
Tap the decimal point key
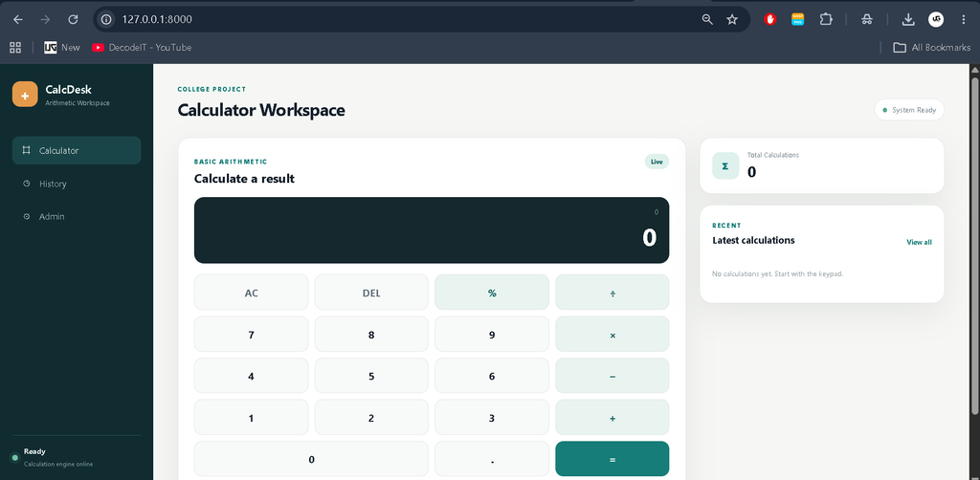pos(492,459)
